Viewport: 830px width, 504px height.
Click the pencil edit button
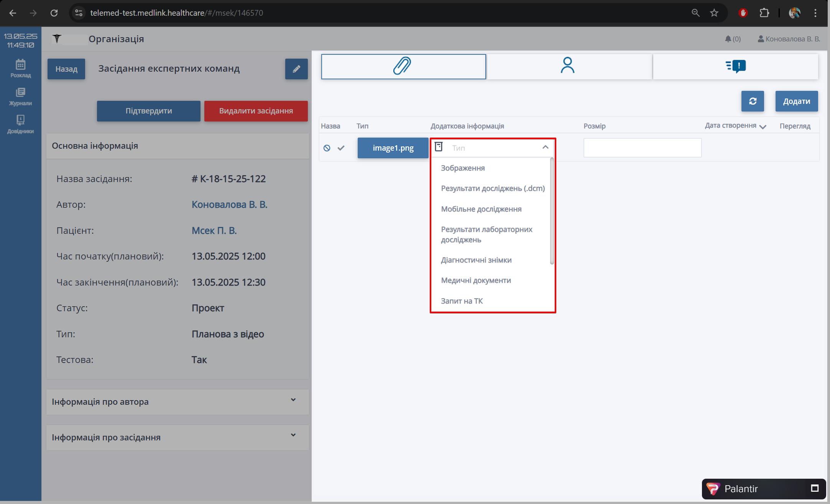point(296,69)
